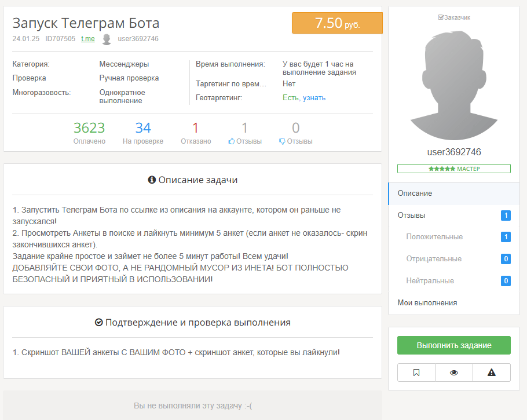Click the thumbs-down reviews icon
527x420 pixels.
(282, 141)
